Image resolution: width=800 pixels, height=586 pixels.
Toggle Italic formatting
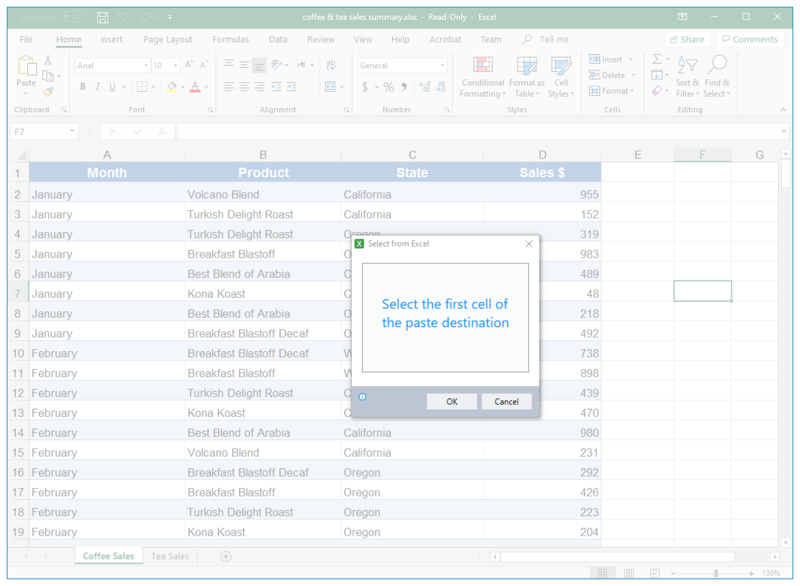pos(98,87)
